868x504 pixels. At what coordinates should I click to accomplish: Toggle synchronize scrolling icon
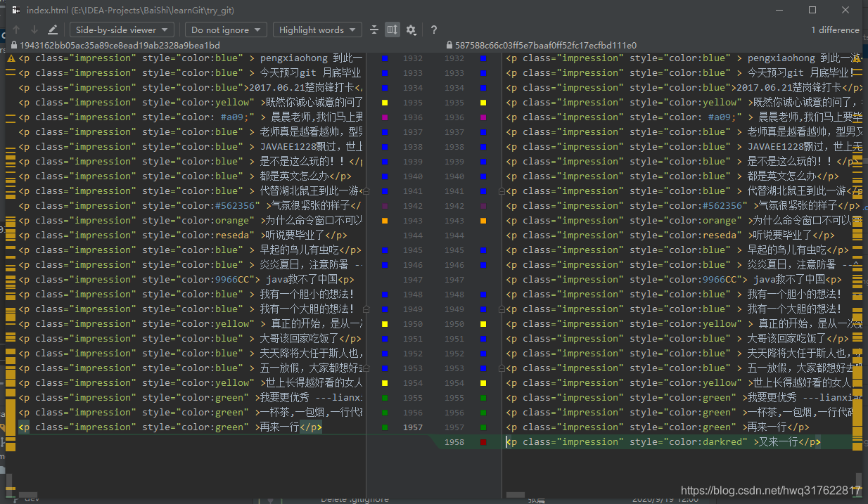point(392,30)
